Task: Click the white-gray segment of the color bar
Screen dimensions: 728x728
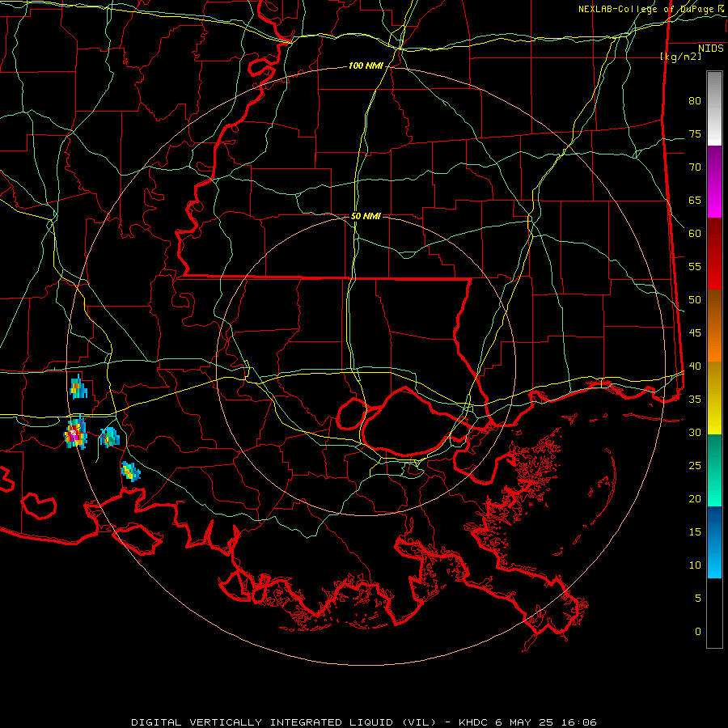Action: (x=714, y=108)
